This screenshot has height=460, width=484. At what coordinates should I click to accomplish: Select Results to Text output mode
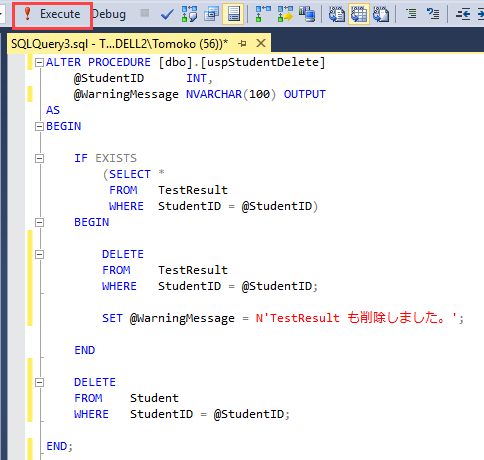[337, 14]
